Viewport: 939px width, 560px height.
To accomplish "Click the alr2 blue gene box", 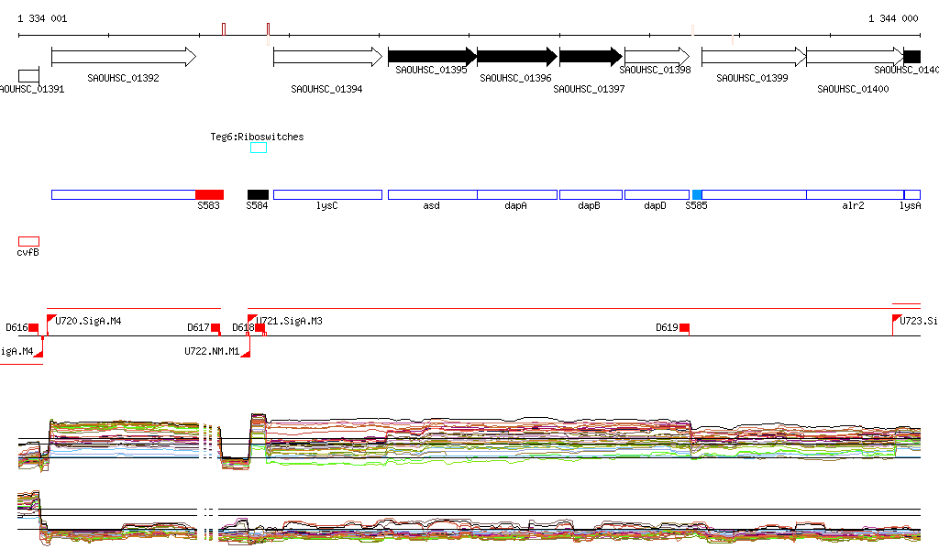I will pyautogui.click(x=856, y=195).
